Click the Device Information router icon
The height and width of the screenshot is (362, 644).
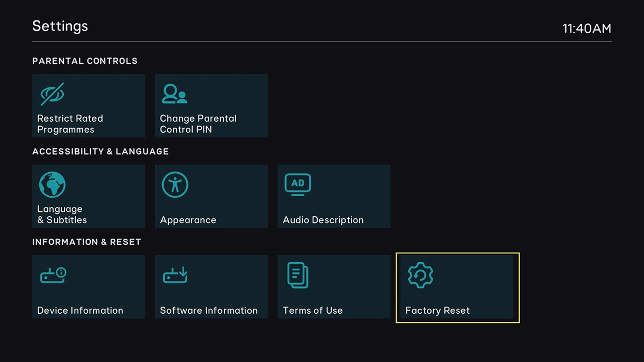(x=53, y=275)
